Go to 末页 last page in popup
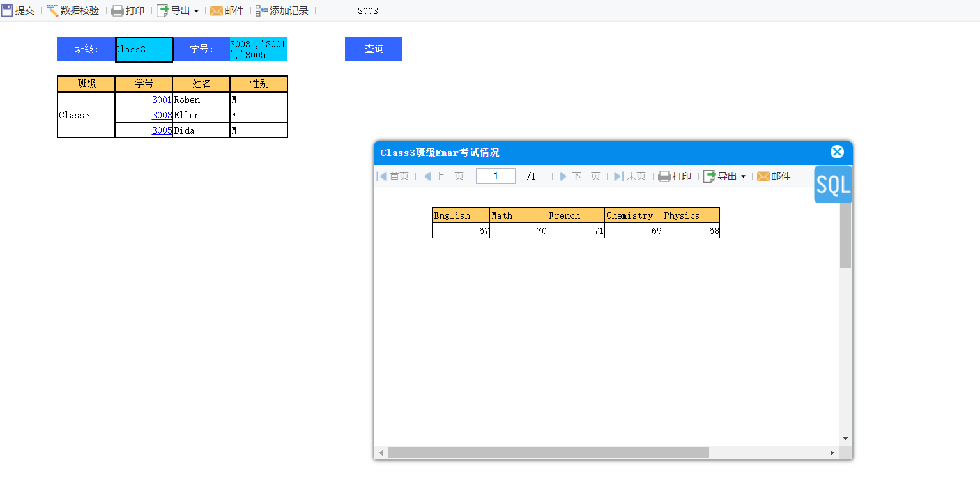Image resolution: width=980 pixels, height=494 pixels. click(x=630, y=176)
